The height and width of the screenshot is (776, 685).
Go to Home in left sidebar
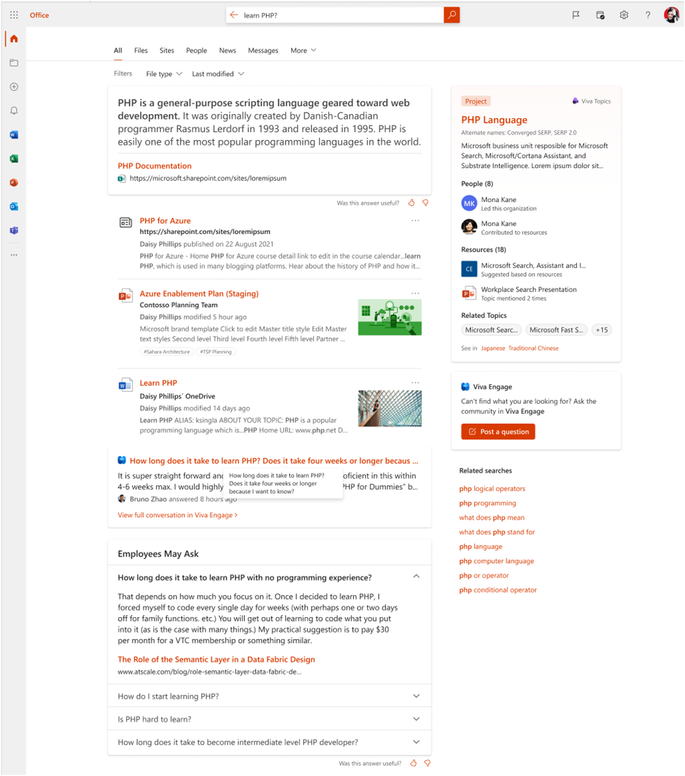(14, 39)
